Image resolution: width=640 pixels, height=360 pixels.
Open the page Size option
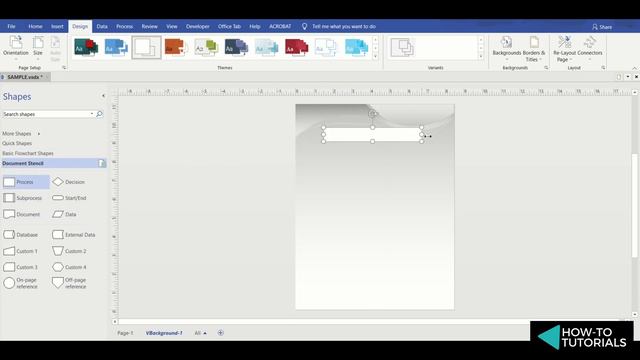coord(38,48)
